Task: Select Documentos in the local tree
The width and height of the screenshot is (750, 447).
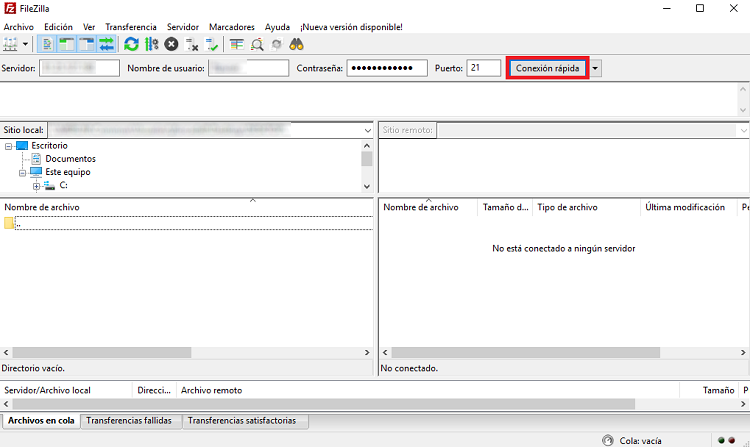Action: pos(70,159)
